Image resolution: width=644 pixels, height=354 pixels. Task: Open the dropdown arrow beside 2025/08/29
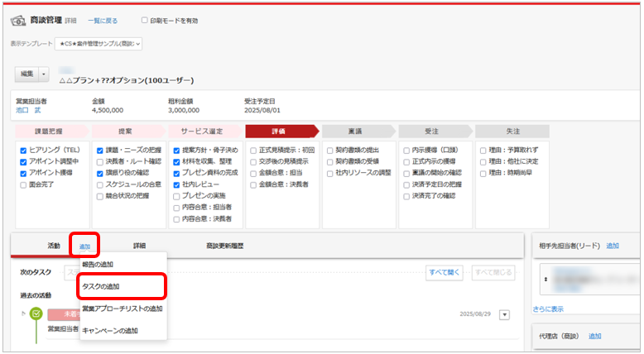[x=505, y=314]
